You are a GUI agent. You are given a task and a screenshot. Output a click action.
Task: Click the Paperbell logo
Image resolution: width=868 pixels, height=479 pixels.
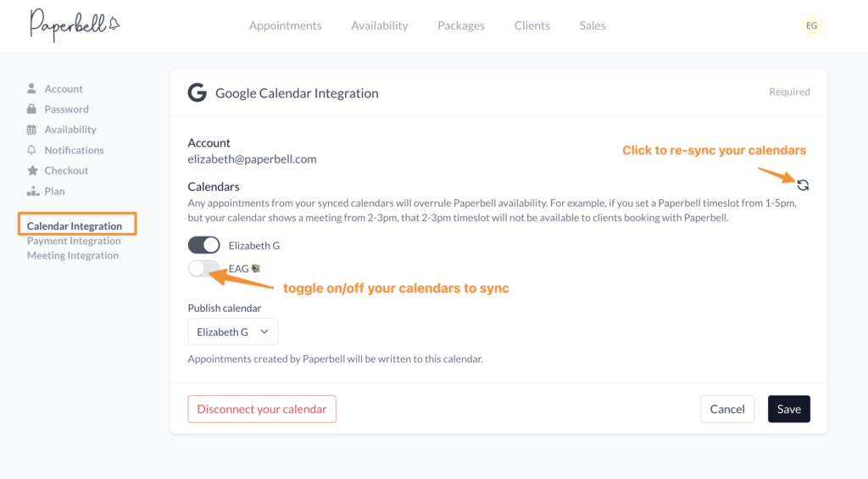click(x=75, y=25)
